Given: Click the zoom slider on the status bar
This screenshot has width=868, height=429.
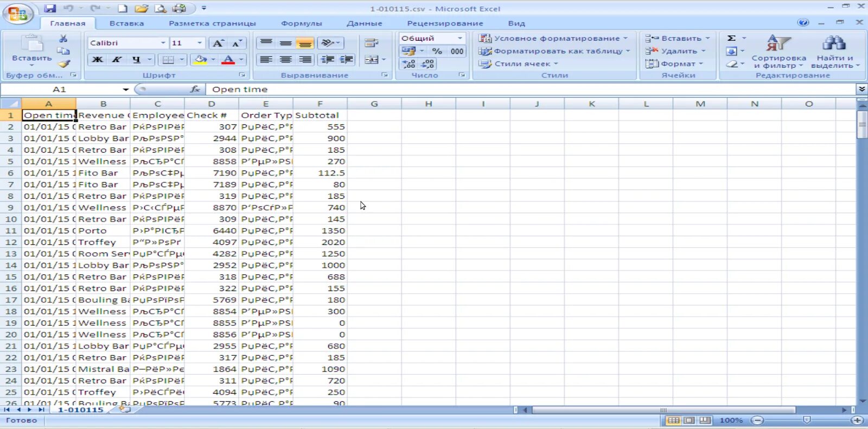Looking at the screenshot, I should pyautogui.click(x=807, y=420).
